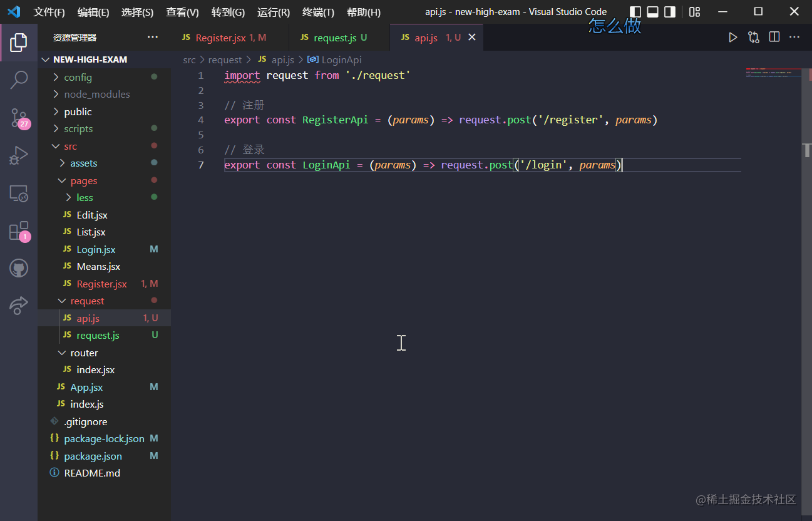Open the GitHub view in activity bar

(x=19, y=269)
